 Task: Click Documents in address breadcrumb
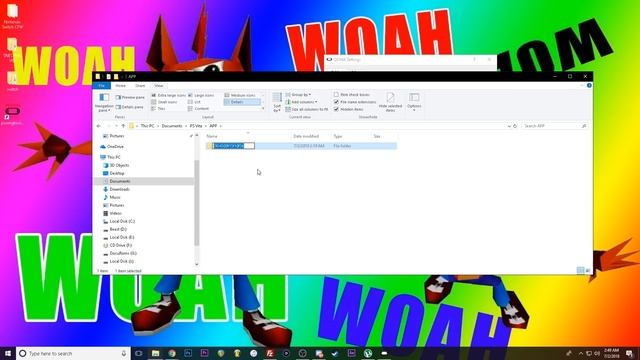tap(172, 126)
